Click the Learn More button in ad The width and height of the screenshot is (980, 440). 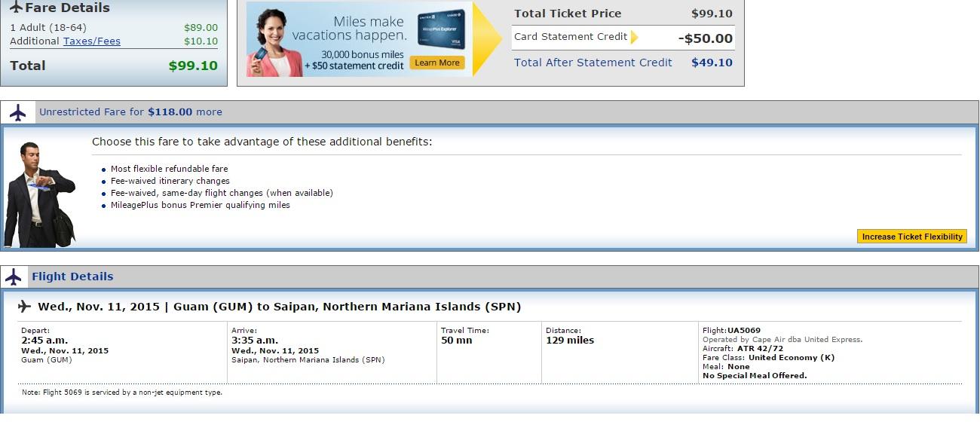[x=437, y=63]
